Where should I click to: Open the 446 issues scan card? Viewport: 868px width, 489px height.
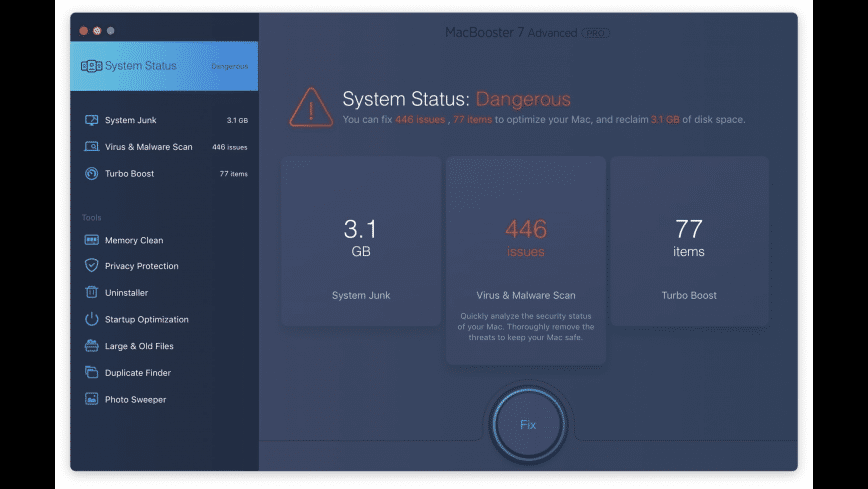click(x=526, y=260)
